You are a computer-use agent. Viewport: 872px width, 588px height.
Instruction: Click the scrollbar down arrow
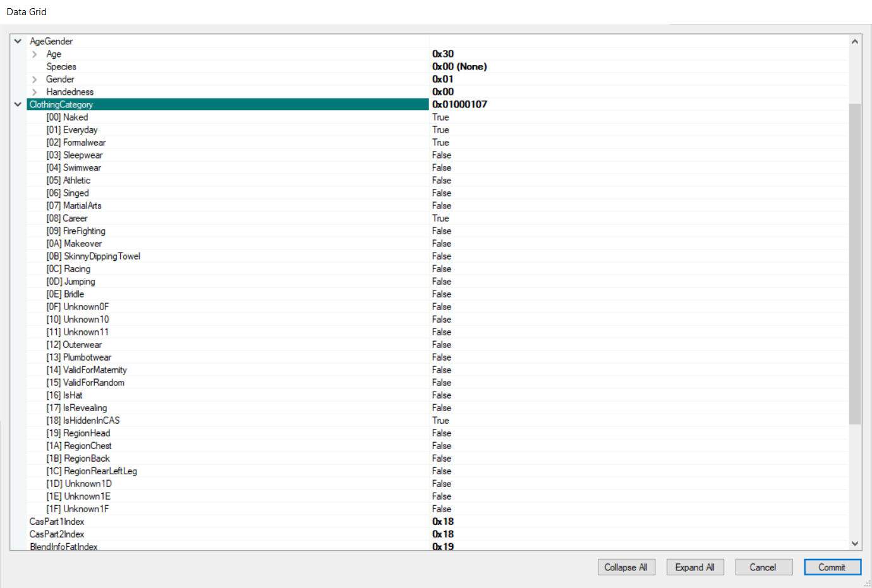855,543
